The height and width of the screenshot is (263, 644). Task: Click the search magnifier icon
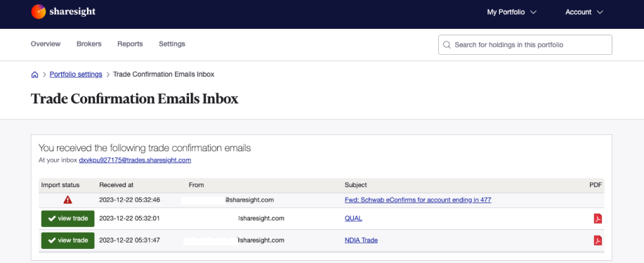(x=447, y=45)
